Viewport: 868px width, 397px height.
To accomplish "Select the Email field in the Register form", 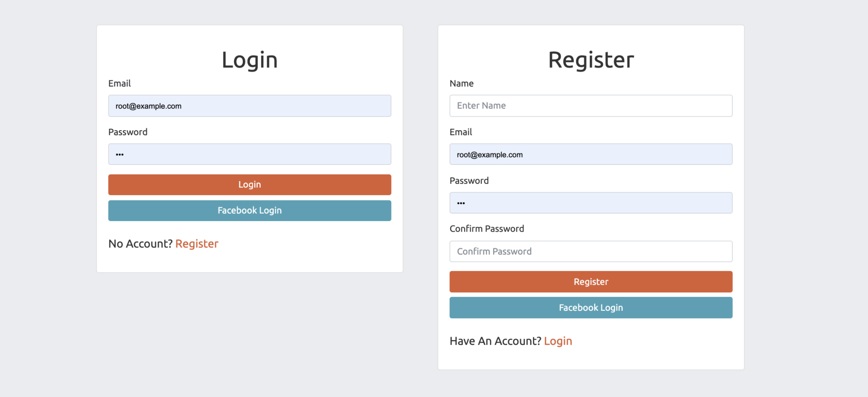I will [x=591, y=154].
